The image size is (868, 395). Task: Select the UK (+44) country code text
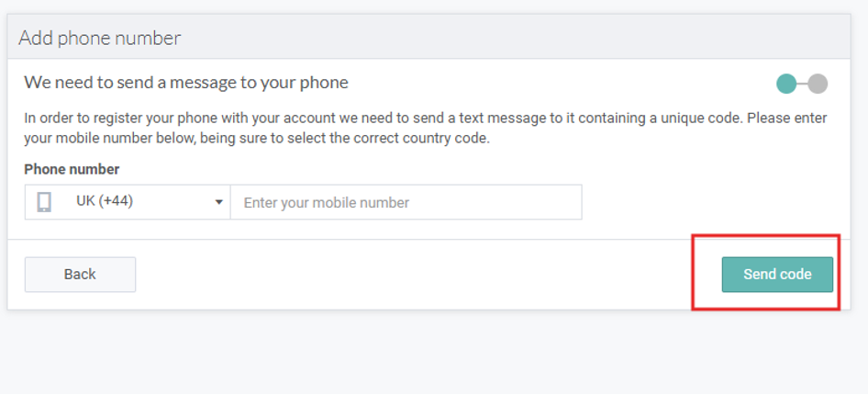[x=105, y=201]
